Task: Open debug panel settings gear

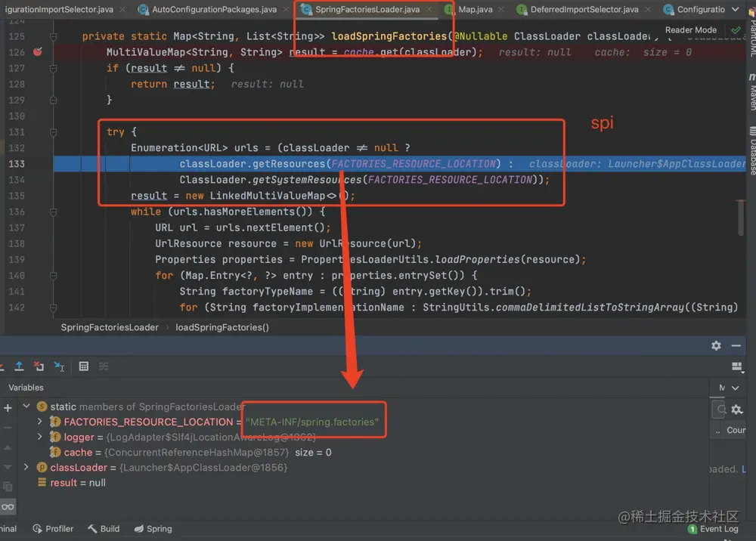Action: 716,345
